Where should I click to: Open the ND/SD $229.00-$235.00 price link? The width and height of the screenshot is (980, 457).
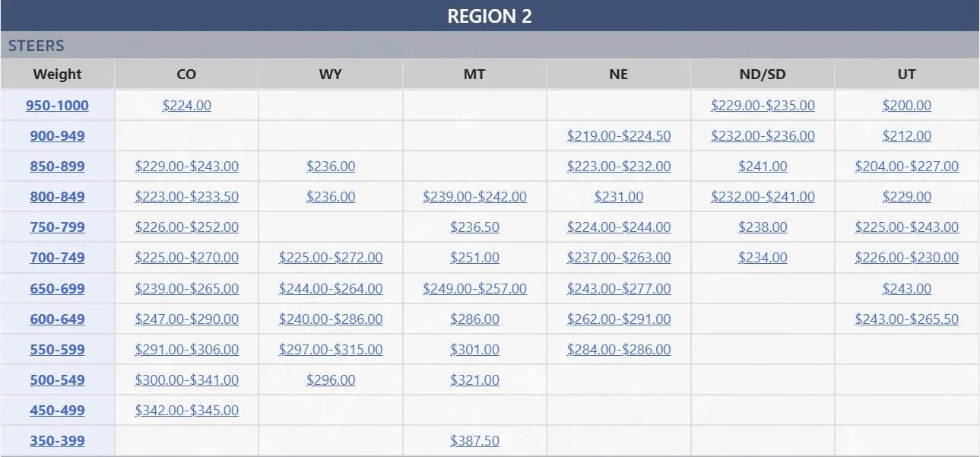click(763, 106)
